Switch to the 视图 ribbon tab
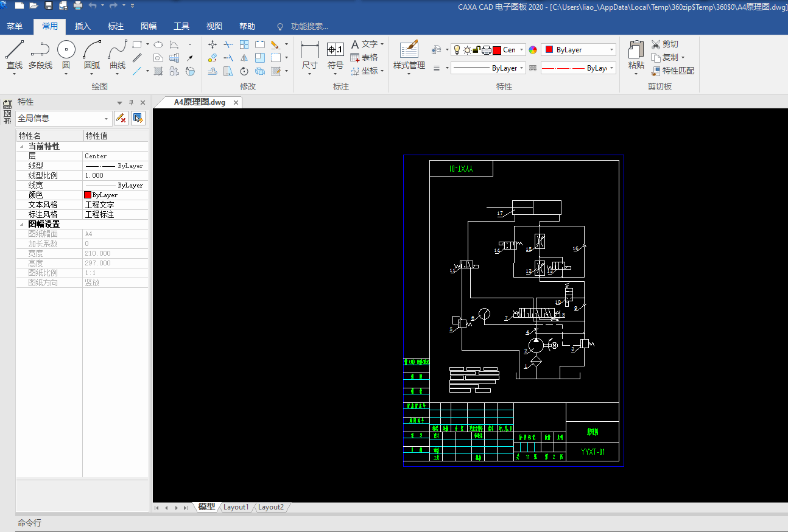The width and height of the screenshot is (788, 532). coord(214,26)
